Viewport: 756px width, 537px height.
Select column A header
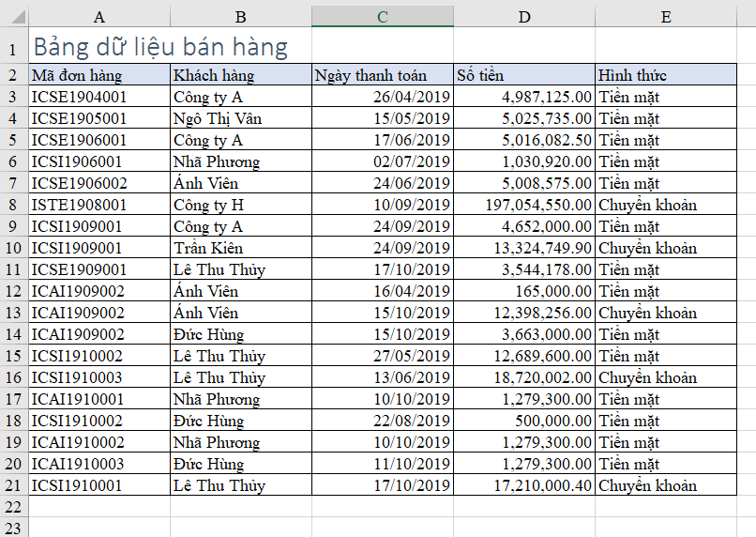99,16
